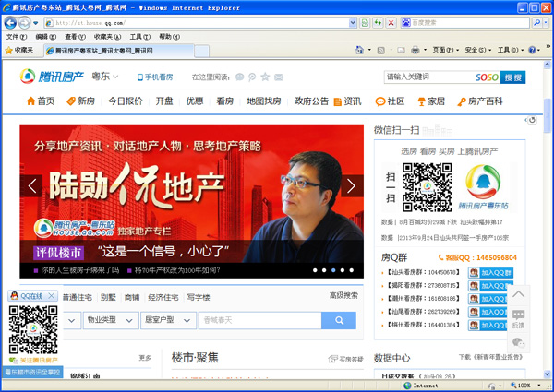Click the Read Mail icon in command bar
Screen dimensions: 554x392
click(401, 50)
